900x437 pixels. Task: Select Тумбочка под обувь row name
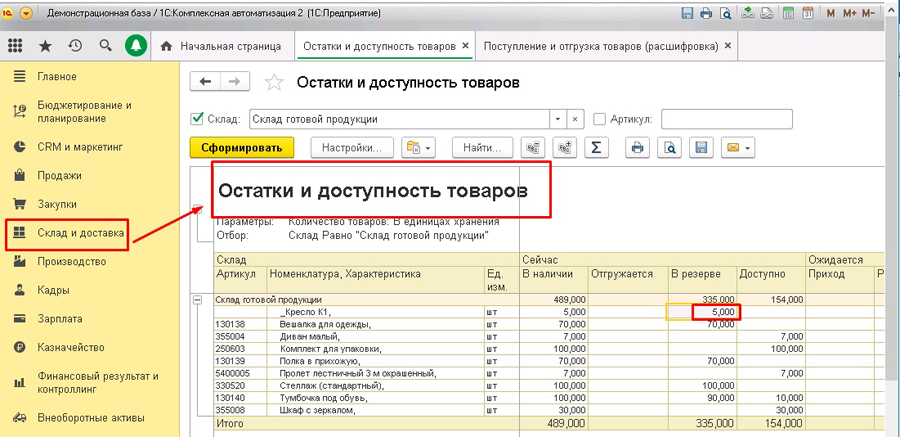[x=323, y=398]
